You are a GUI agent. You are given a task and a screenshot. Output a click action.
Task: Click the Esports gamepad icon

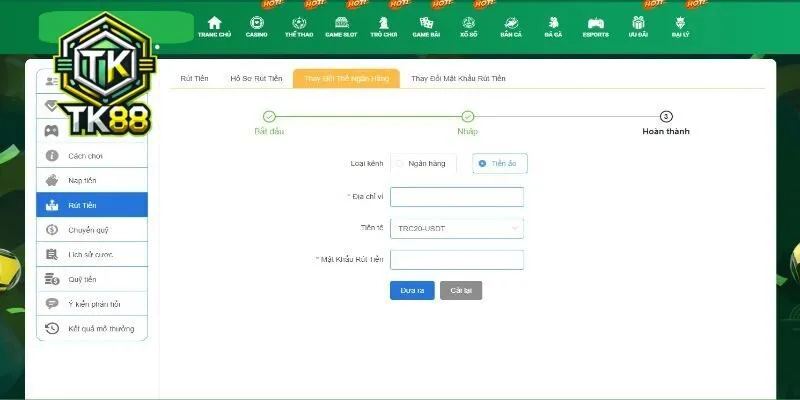[x=595, y=23]
